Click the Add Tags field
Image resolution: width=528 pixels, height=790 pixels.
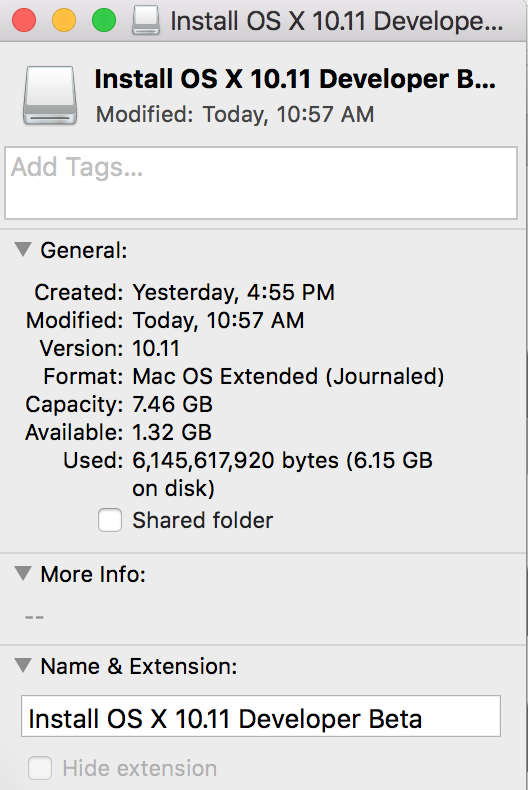[261, 183]
